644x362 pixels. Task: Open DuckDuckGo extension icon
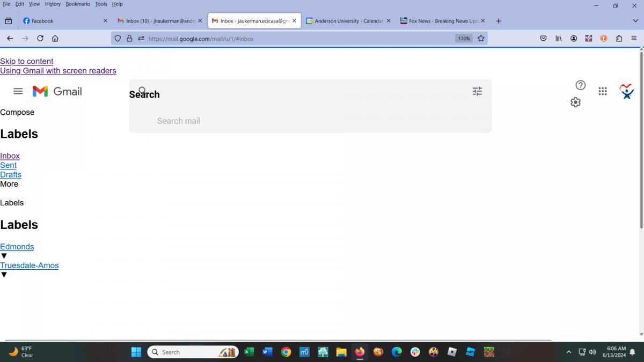tap(604, 39)
